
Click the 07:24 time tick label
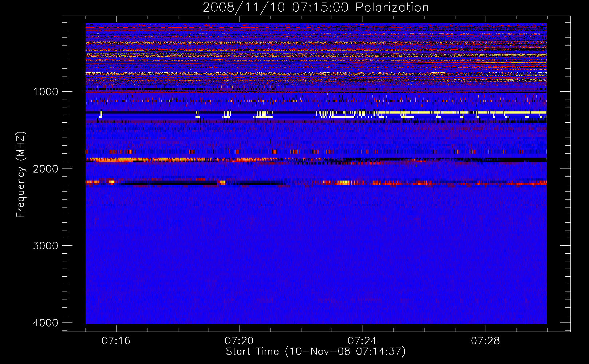point(362,341)
